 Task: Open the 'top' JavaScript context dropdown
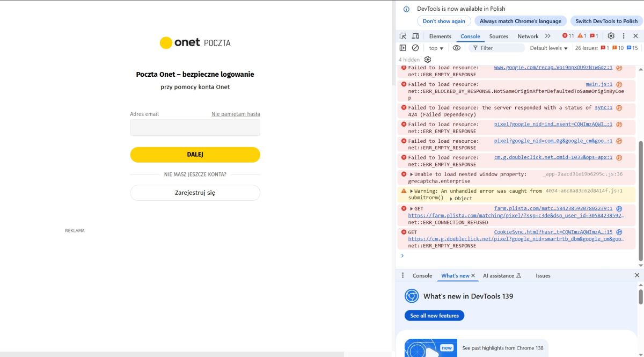click(436, 48)
